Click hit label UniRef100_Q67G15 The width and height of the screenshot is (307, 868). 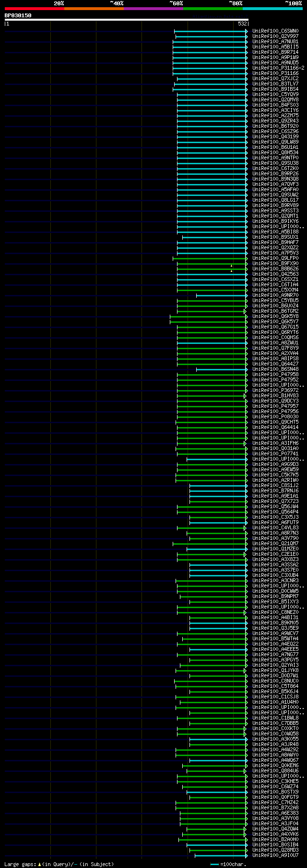pos(275,327)
